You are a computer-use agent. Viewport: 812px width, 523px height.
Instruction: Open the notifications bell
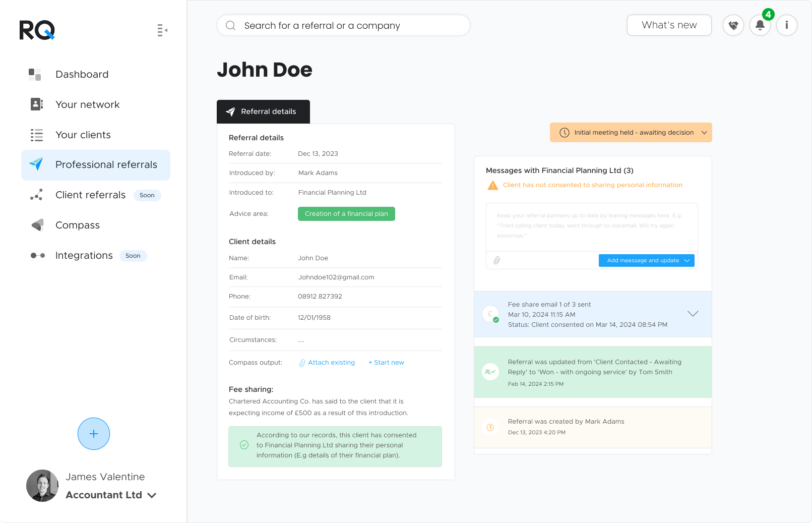[x=760, y=25]
